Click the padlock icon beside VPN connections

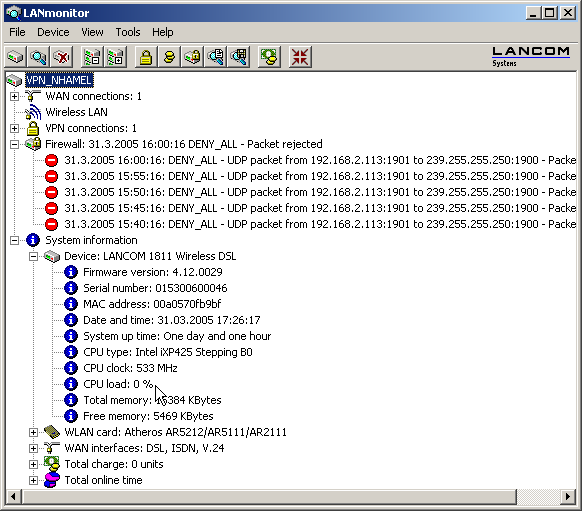33,128
